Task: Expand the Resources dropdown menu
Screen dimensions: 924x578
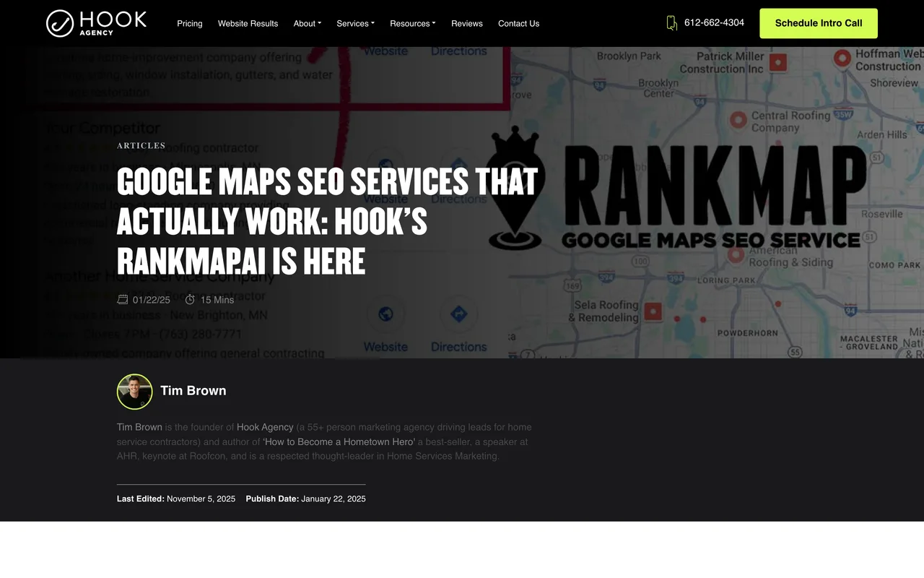Action: 413,23
